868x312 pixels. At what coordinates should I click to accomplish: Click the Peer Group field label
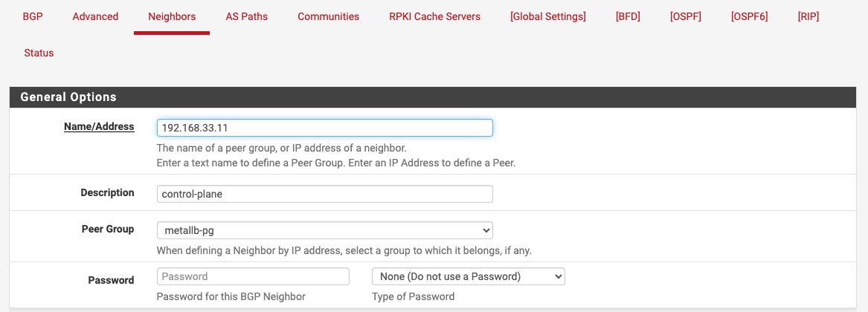click(x=107, y=229)
